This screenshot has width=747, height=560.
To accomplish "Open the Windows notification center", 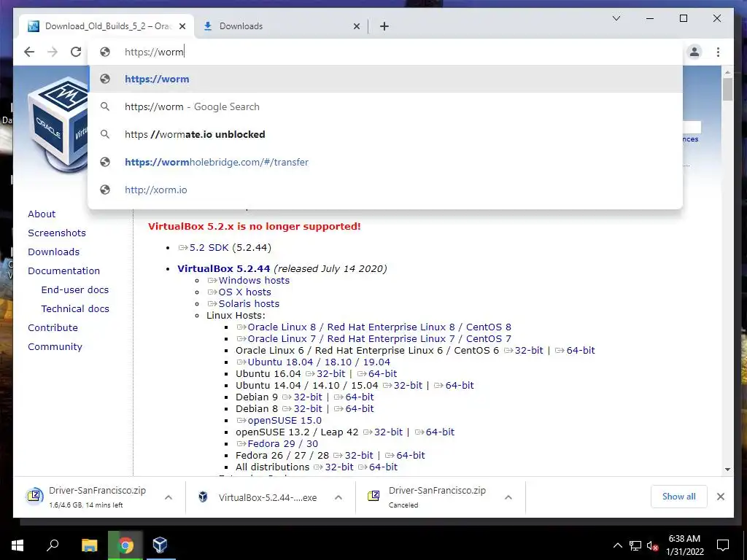I will pos(723,545).
